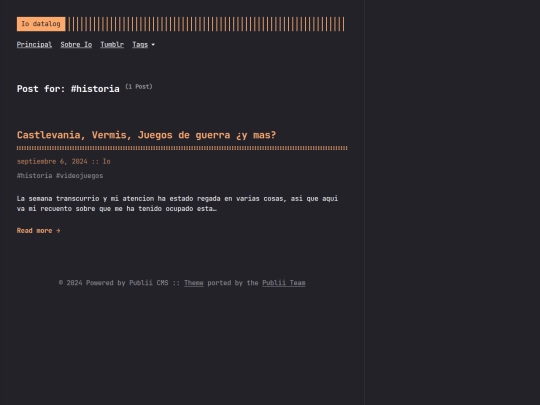
Task: Click the Io datalog site logo
Action: [x=41, y=24]
